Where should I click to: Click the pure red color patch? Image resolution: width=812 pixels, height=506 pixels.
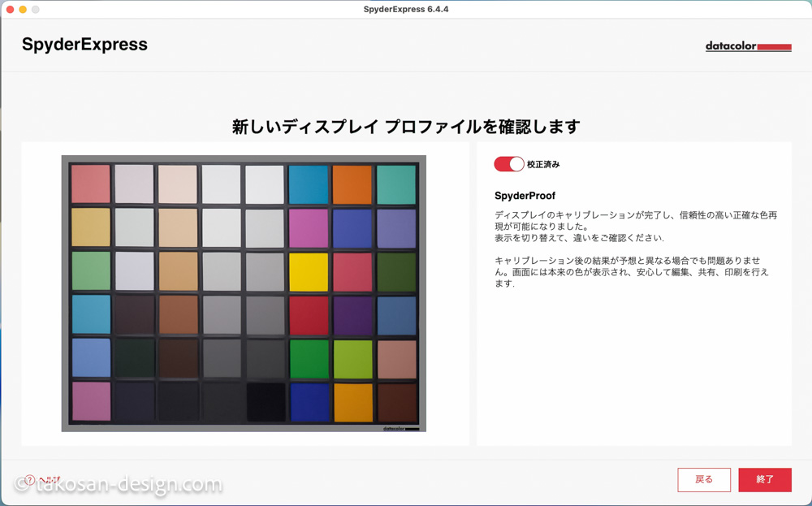coord(309,315)
